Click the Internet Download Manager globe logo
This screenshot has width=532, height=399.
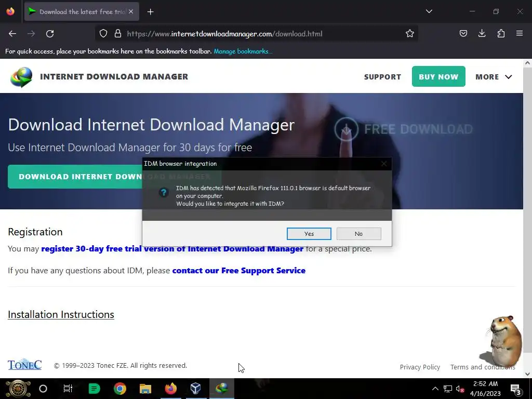click(21, 77)
